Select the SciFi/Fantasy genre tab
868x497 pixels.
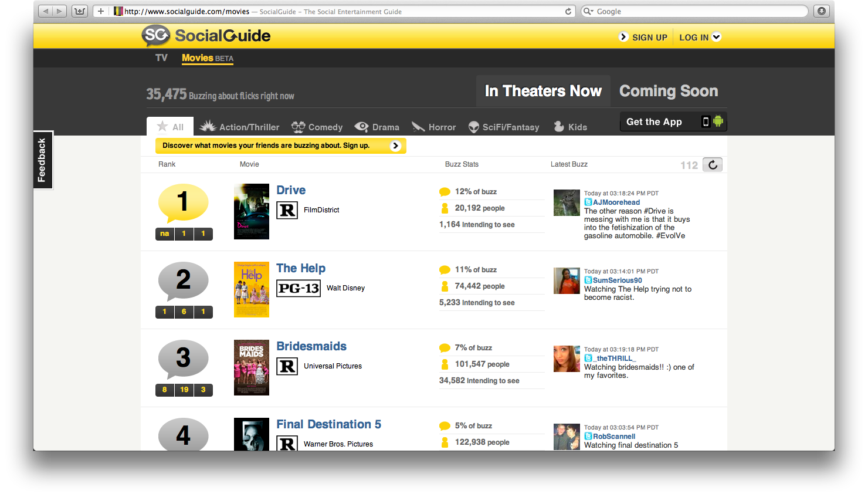coord(504,127)
